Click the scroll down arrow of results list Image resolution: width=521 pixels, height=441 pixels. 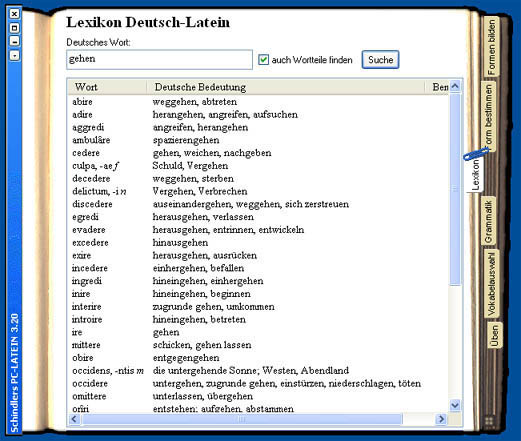coord(455,405)
